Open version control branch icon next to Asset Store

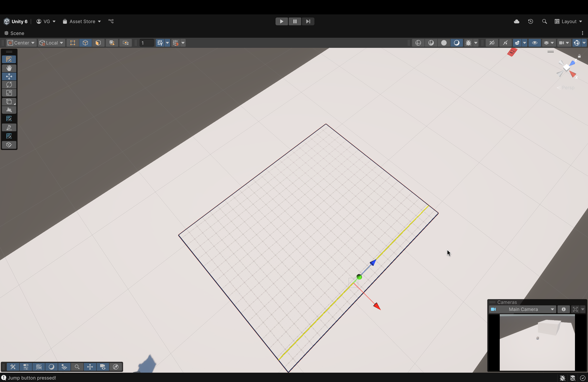111,21
